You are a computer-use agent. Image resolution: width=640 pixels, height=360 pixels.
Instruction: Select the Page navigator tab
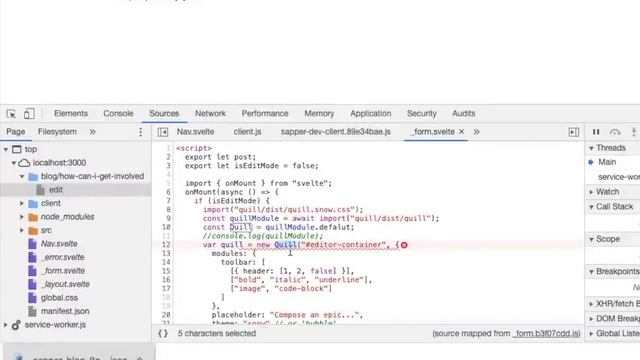16,132
